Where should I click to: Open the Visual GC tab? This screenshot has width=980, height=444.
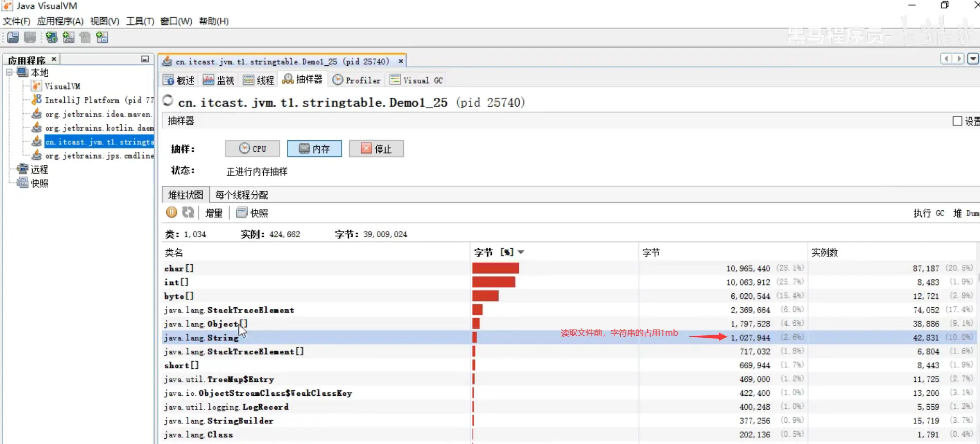417,80
